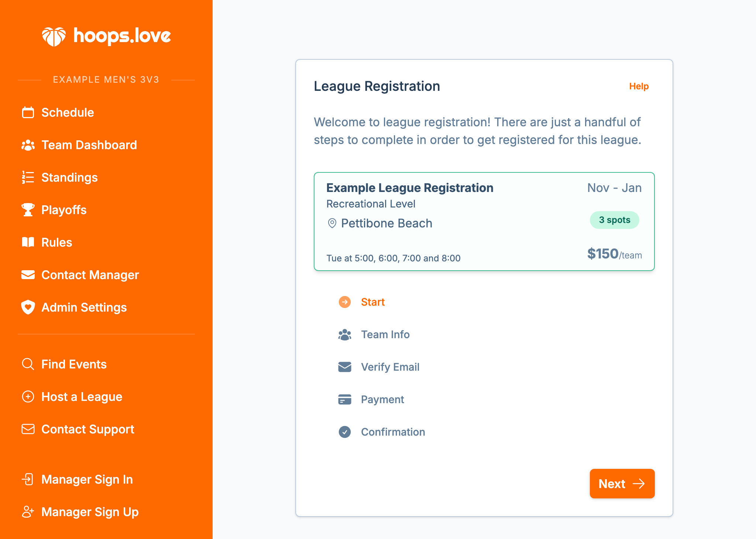Click the Next button
Viewport: 756px width, 539px height.
tap(622, 484)
